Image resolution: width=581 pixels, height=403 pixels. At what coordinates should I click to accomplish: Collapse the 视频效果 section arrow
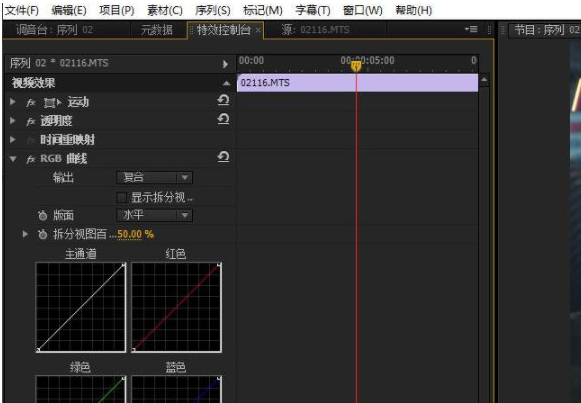(x=226, y=84)
